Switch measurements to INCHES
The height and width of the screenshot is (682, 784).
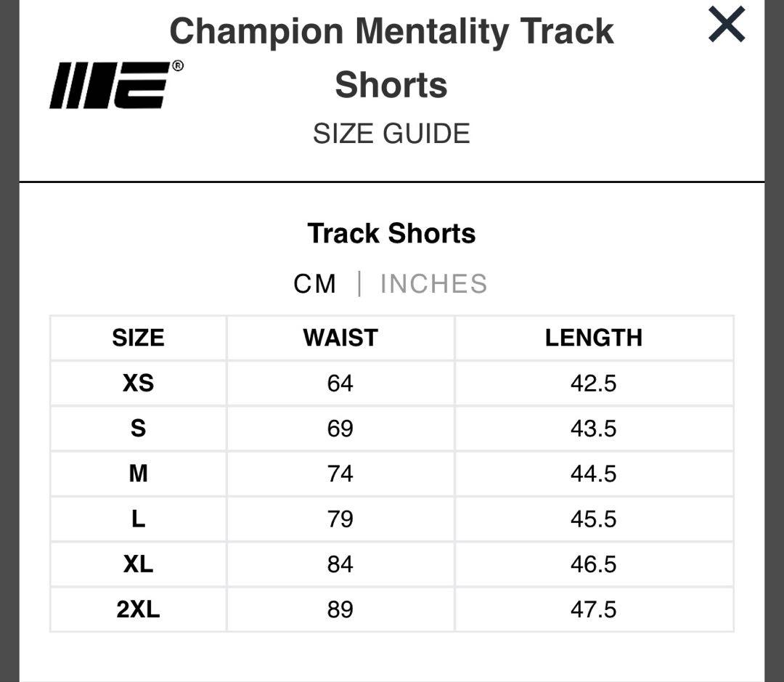[433, 283]
